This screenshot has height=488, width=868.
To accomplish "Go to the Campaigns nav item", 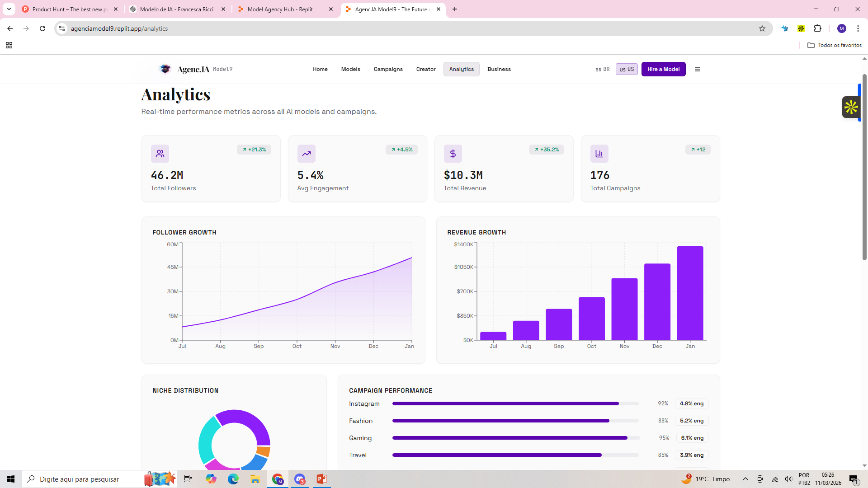I will tap(388, 69).
